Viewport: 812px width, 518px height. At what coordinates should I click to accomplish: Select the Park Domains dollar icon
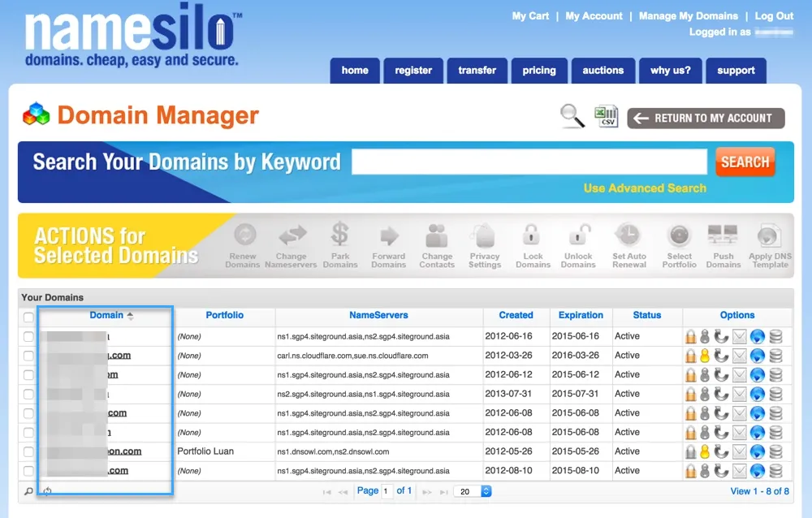(339, 234)
